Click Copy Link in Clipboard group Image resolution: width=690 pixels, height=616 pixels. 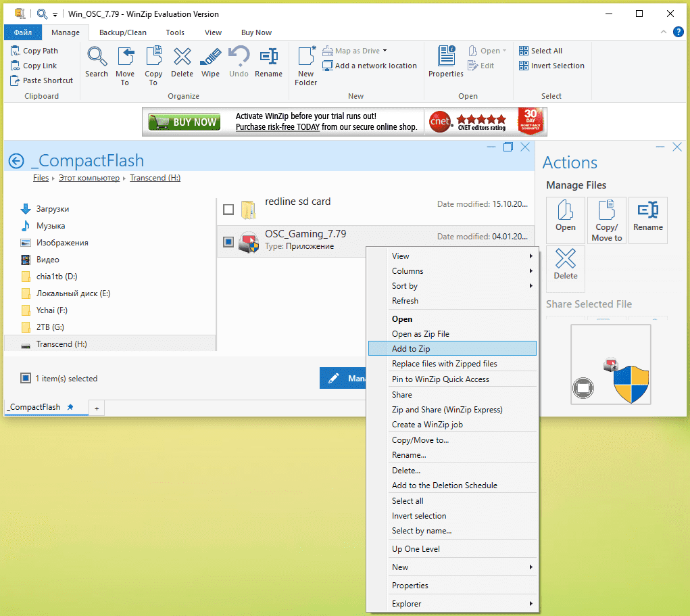point(34,66)
